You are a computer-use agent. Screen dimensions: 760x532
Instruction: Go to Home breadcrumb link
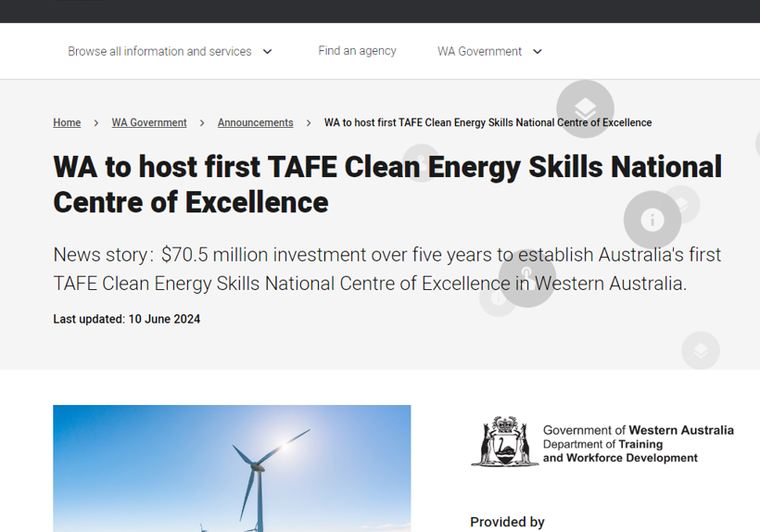67,122
